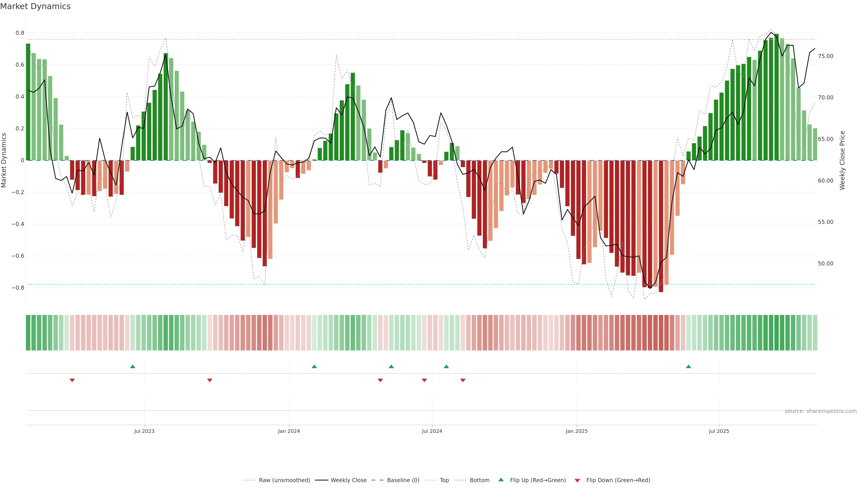Select the Top legend label

444,480
